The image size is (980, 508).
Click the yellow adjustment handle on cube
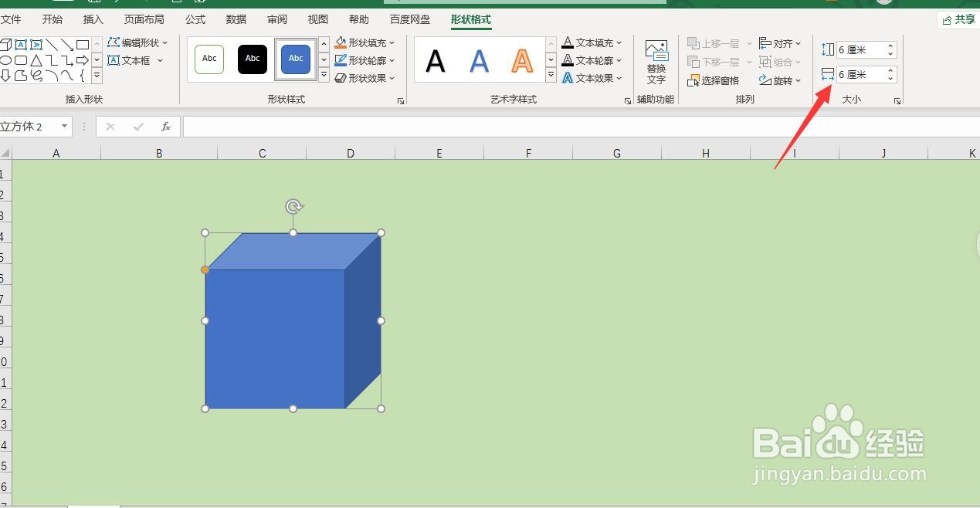[205, 269]
